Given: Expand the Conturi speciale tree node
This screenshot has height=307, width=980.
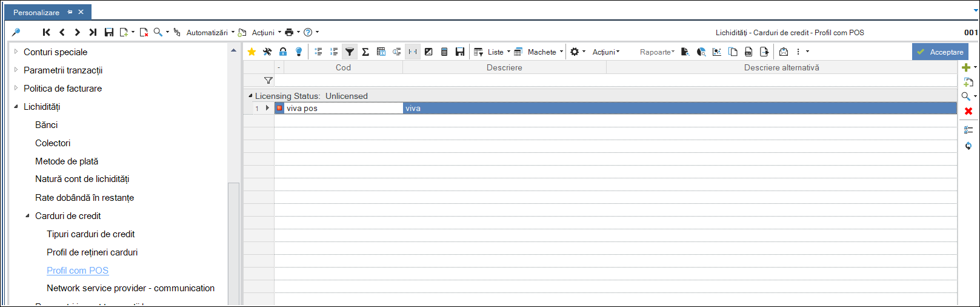Looking at the screenshot, I should tap(16, 52).
